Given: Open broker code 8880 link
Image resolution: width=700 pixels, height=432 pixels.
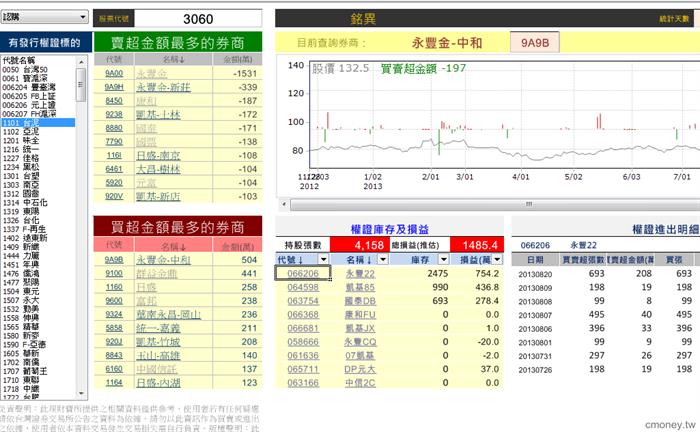Looking at the screenshot, I should coord(114,128).
